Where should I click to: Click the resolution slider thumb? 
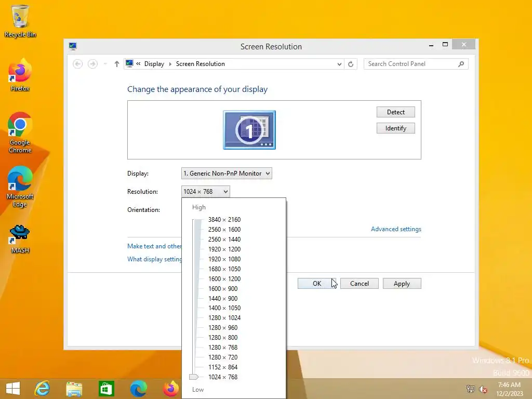[194, 377]
